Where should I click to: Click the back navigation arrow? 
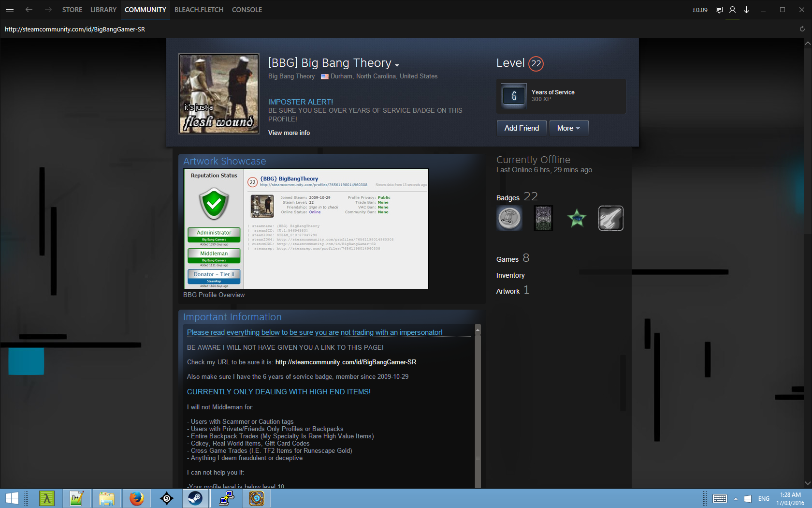click(x=29, y=10)
